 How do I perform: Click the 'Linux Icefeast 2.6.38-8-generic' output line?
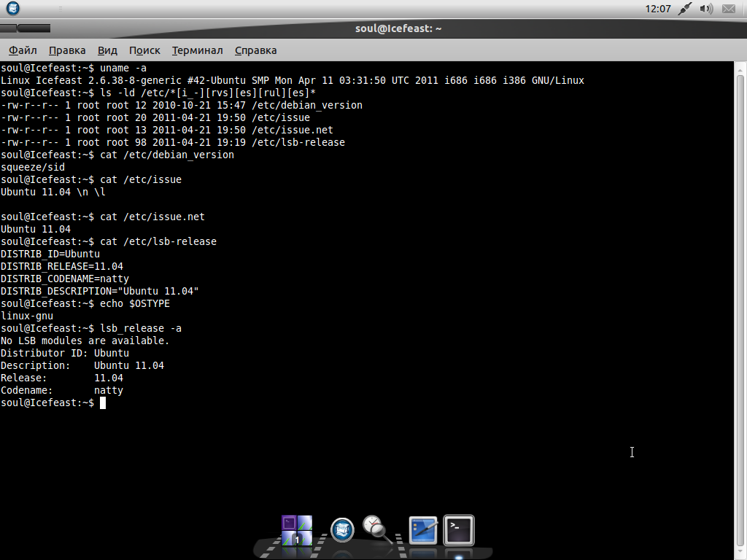[292, 80]
